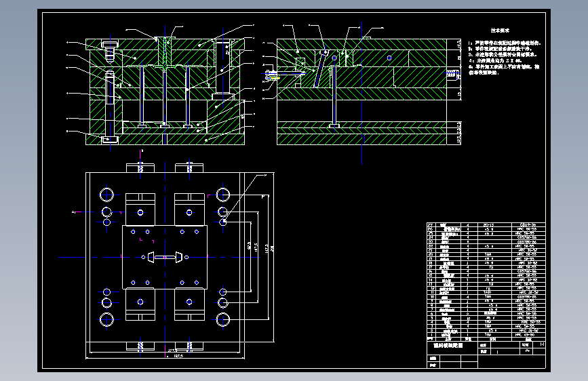This screenshot has height=381, width=588.
Task: Select technical requirement line numbered 1
Action: click(505, 43)
